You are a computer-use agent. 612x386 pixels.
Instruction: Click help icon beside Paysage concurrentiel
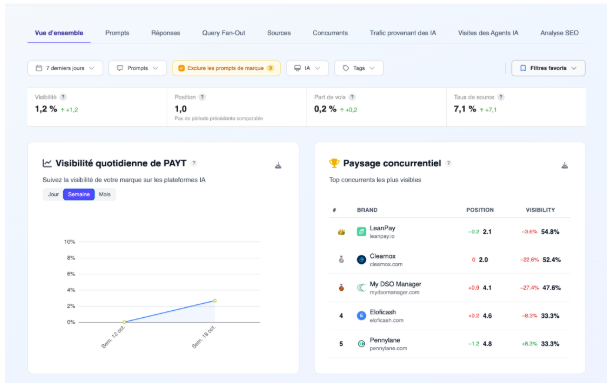click(449, 163)
